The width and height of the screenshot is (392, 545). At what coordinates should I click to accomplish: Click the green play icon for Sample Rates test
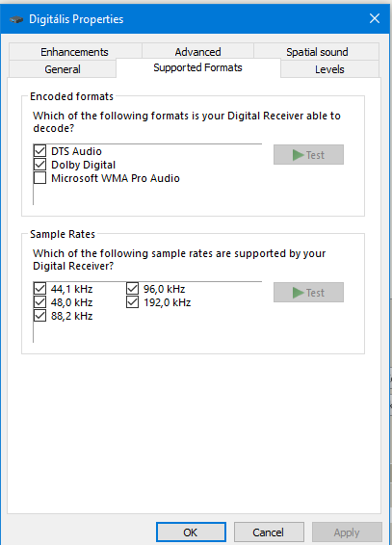tap(298, 293)
